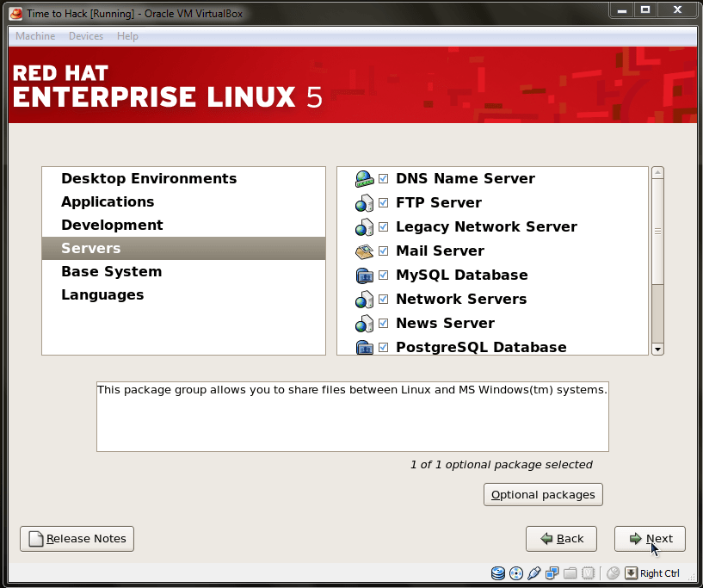This screenshot has height=588, width=703.
Task: Click the Right Ctrl host key label
Action: 659,573
